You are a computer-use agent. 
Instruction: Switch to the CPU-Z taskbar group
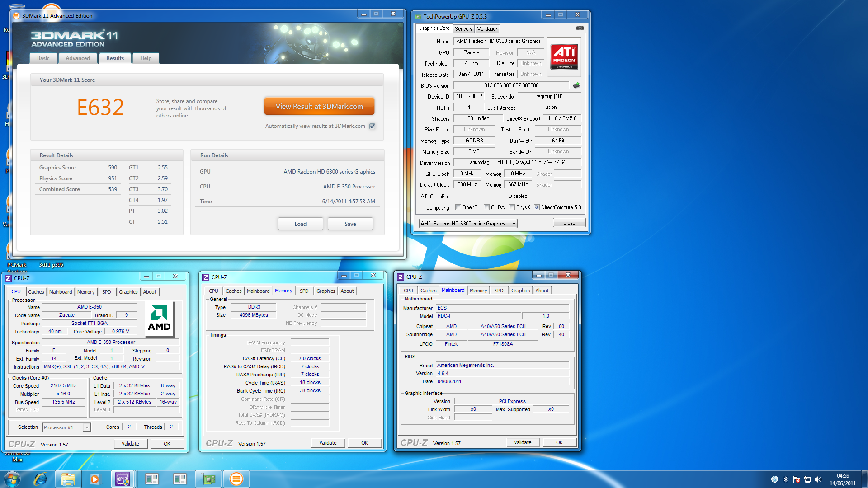[123, 479]
